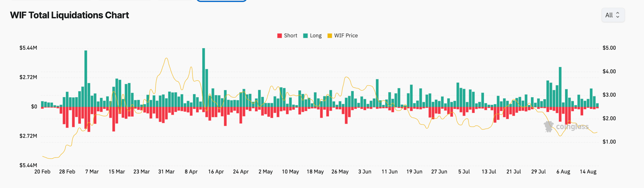
Task: Click the 14 Aug x-axis date label
Action: click(588, 172)
